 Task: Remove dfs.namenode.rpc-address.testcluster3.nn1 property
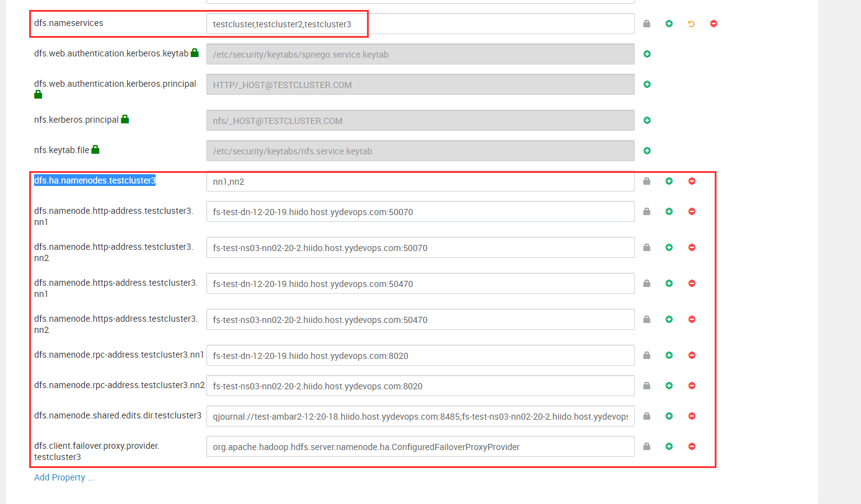click(x=692, y=355)
